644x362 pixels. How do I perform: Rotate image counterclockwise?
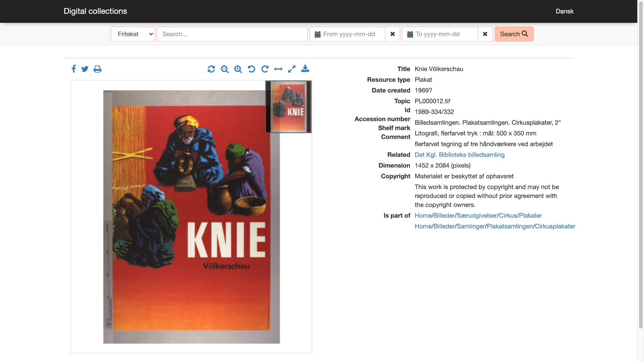(x=251, y=69)
